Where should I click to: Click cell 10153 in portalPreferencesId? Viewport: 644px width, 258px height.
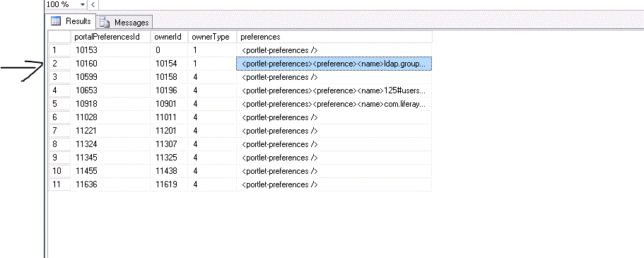coord(110,50)
